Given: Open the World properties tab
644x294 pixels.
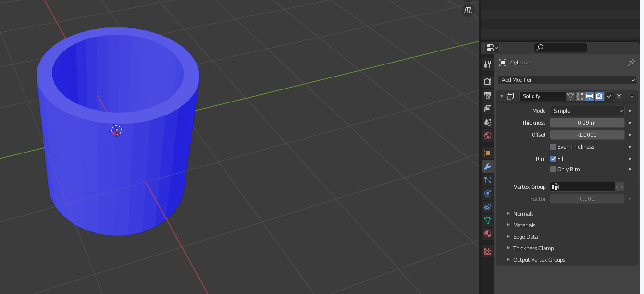Looking at the screenshot, I should click(x=488, y=136).
